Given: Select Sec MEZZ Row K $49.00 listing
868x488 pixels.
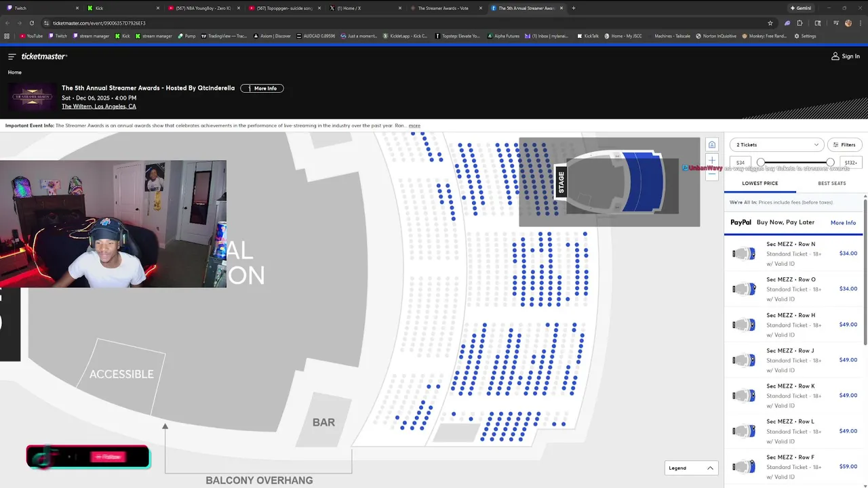Looking at the screenshot, I should click(x=793, y=395).
